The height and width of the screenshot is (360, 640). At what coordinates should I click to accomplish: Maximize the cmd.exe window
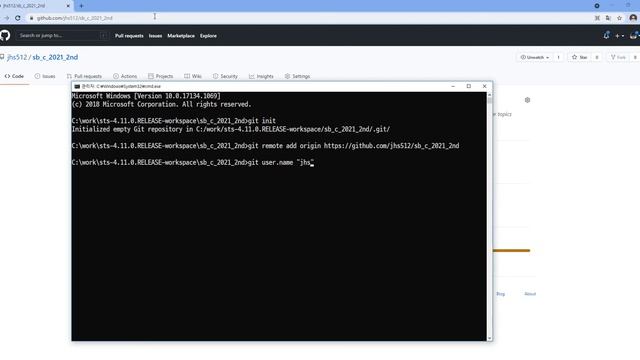point(469,86)
